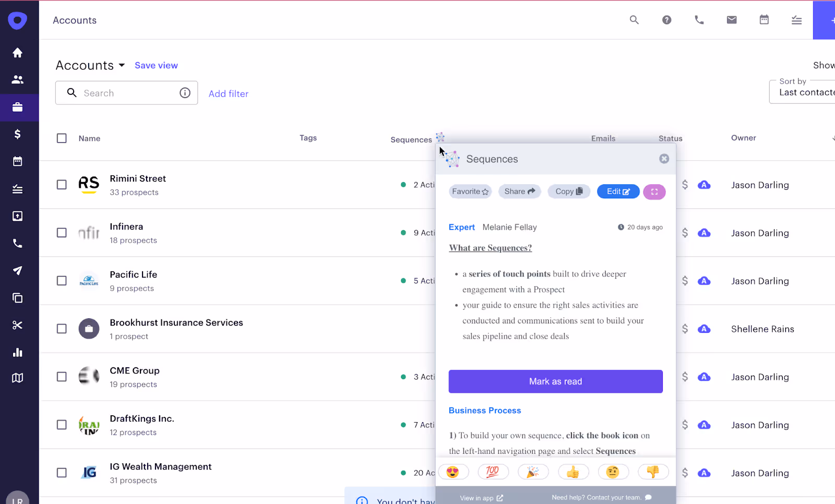Open Snippets scissors icon in sidebar
This screenshot has height=504, width=835.
[17, 325]
